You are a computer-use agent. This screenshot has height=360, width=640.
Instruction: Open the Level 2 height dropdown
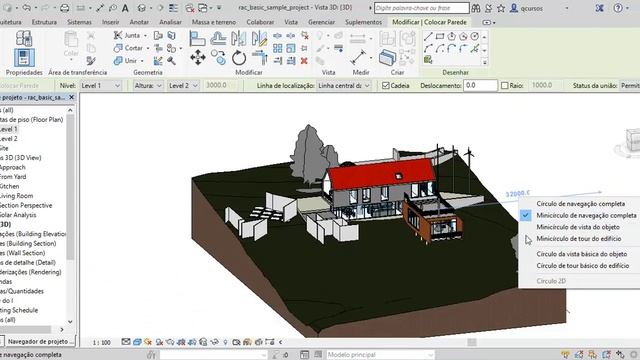click(x=183, y=86)
